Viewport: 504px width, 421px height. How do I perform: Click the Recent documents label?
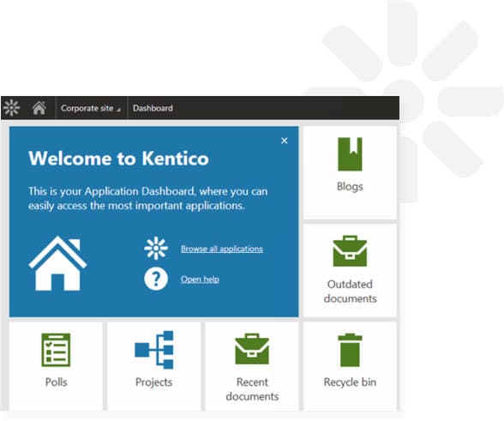point(252,389)
